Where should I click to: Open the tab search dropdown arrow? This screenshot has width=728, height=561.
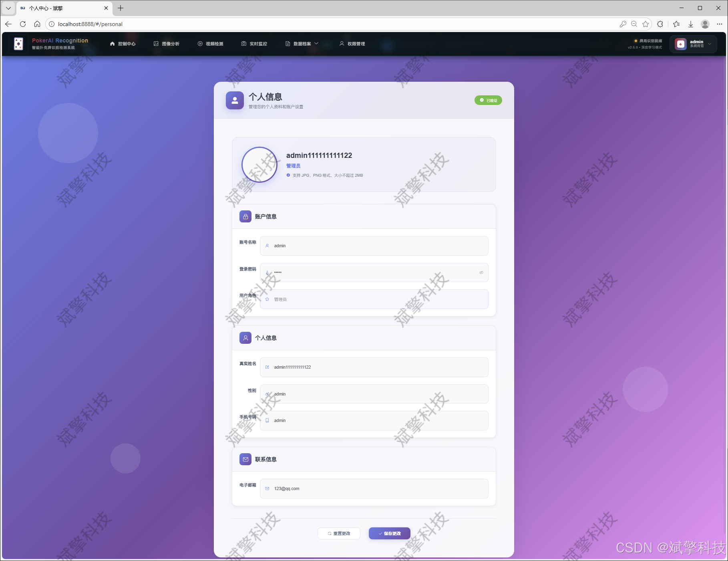click(x=8, y=8)
